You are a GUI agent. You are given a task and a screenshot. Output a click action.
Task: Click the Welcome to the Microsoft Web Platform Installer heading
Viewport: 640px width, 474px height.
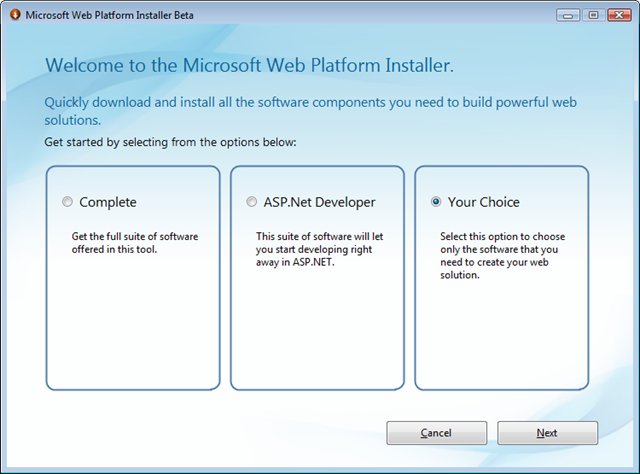coord(249,65)
